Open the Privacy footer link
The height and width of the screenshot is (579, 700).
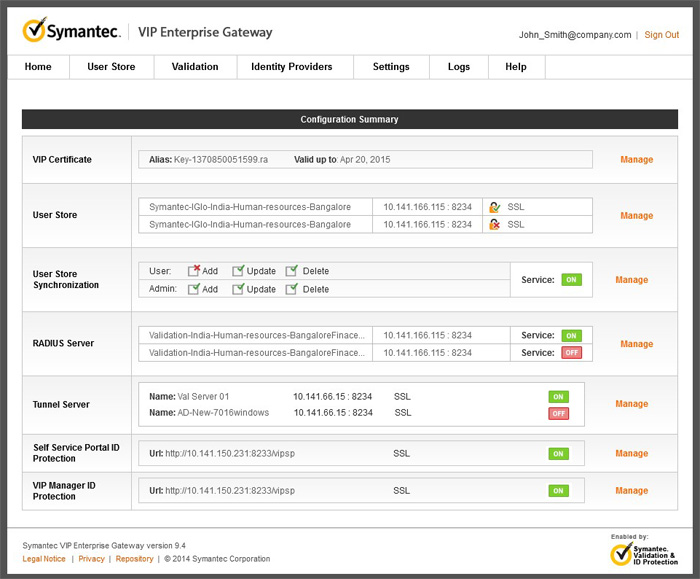pos(92,559)
